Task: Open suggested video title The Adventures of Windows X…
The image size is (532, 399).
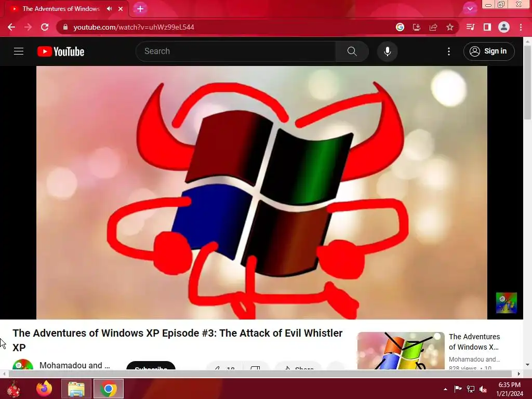Action: pyautogui.click(x=474, y=342)
